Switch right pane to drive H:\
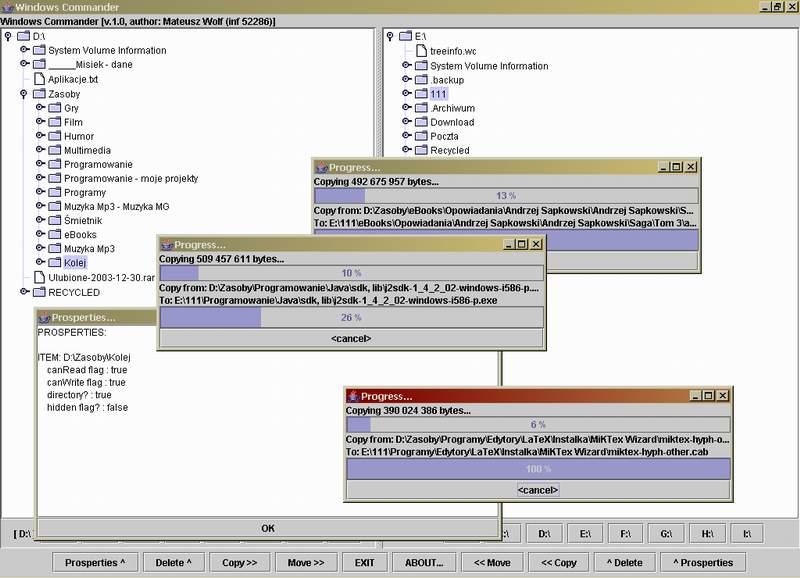Viewport: 800px width, 578px height. coord(707,534)
